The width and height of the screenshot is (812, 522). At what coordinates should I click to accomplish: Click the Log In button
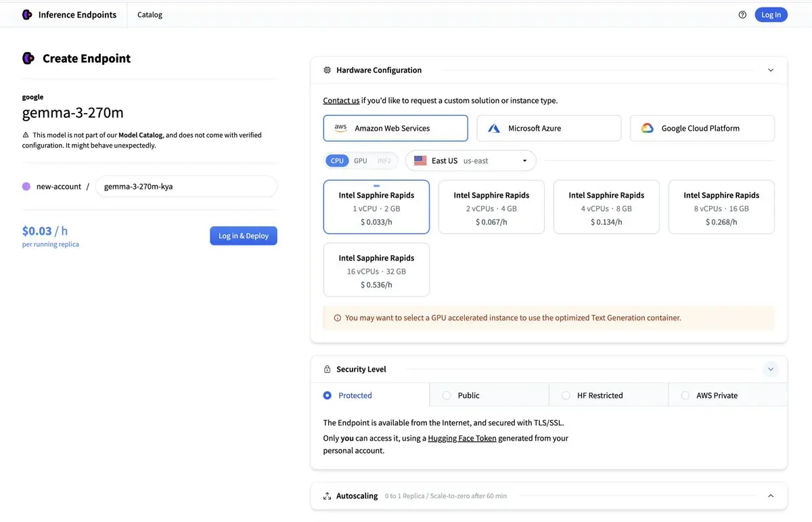(771, 14)
